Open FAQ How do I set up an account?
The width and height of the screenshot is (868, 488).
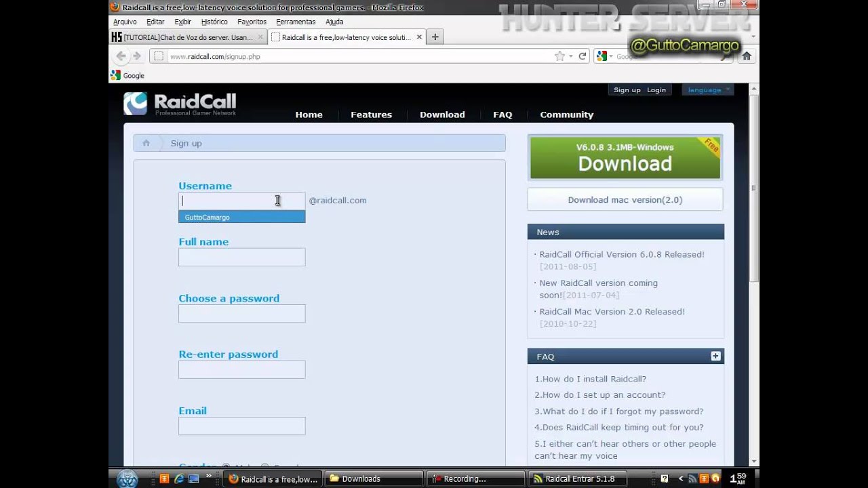point(599,395)
